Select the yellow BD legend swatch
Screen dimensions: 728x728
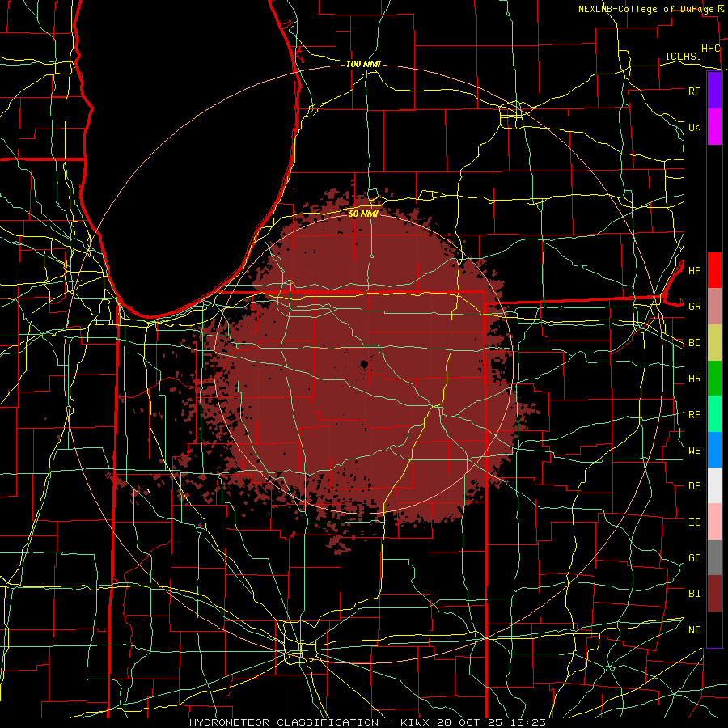tap(714, 343)
